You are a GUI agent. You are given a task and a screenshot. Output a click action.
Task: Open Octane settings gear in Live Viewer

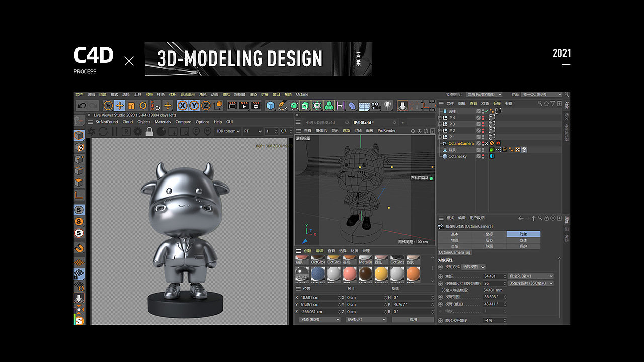click(x=137, y=131)
